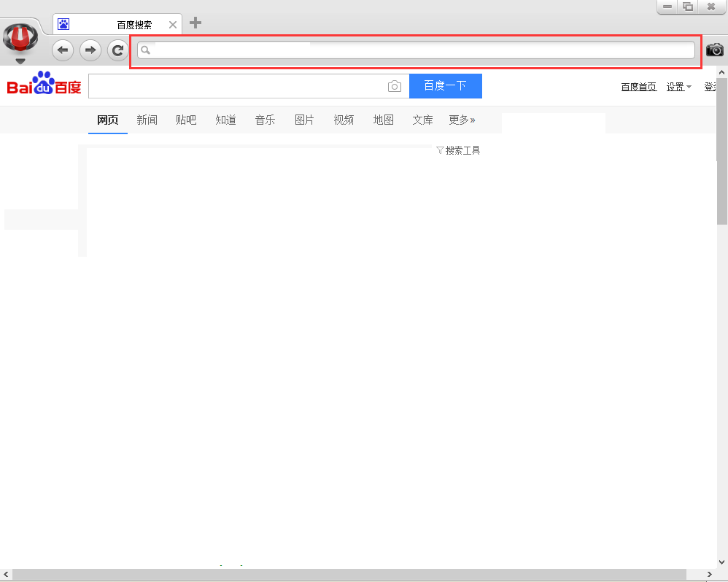The width and height of the screenshot is (728, 582).
Task: Click the Baidu paw favicon on tab
Action: click(x=63, y=24)
